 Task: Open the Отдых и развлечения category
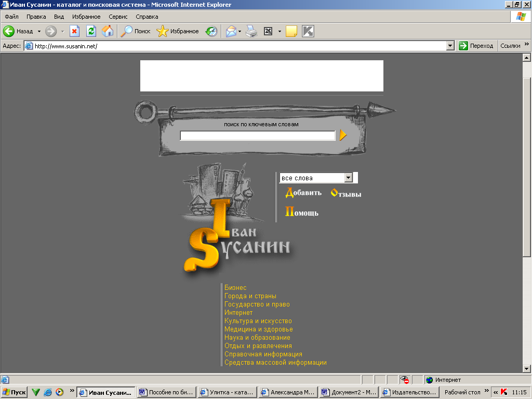click(258, 345)
